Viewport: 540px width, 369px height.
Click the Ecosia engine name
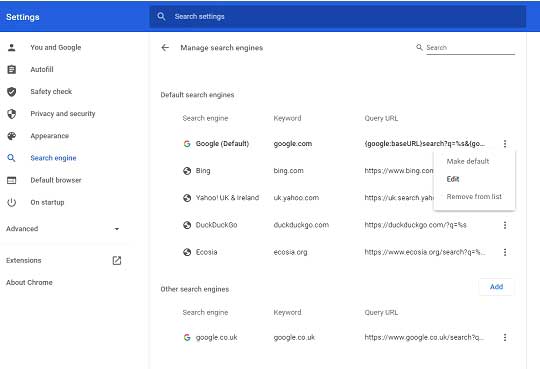[206, 252]
